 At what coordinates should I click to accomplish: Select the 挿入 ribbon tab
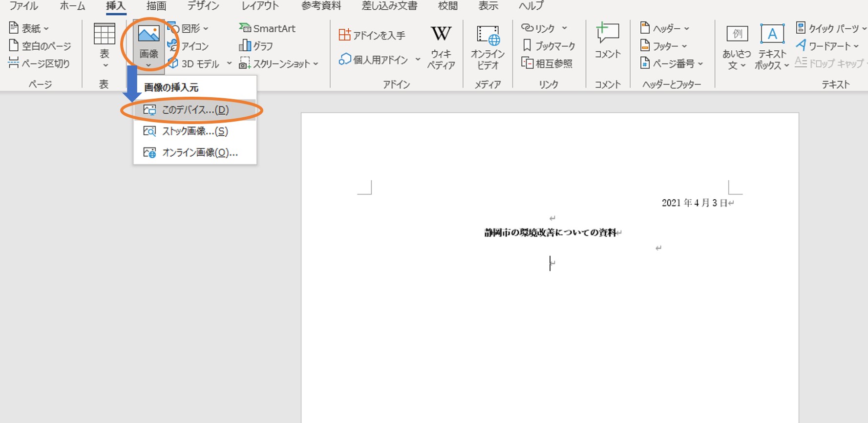pos(116,6)
